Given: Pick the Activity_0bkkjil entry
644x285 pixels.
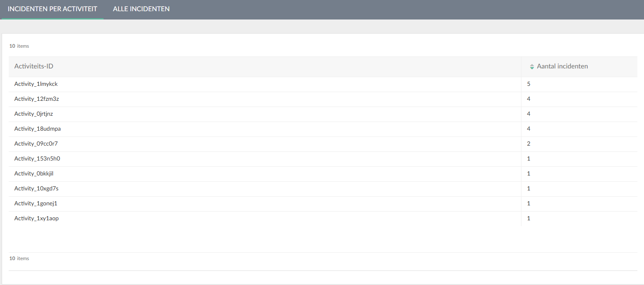Looking at the screenshot, I should (x=34, y=174).
